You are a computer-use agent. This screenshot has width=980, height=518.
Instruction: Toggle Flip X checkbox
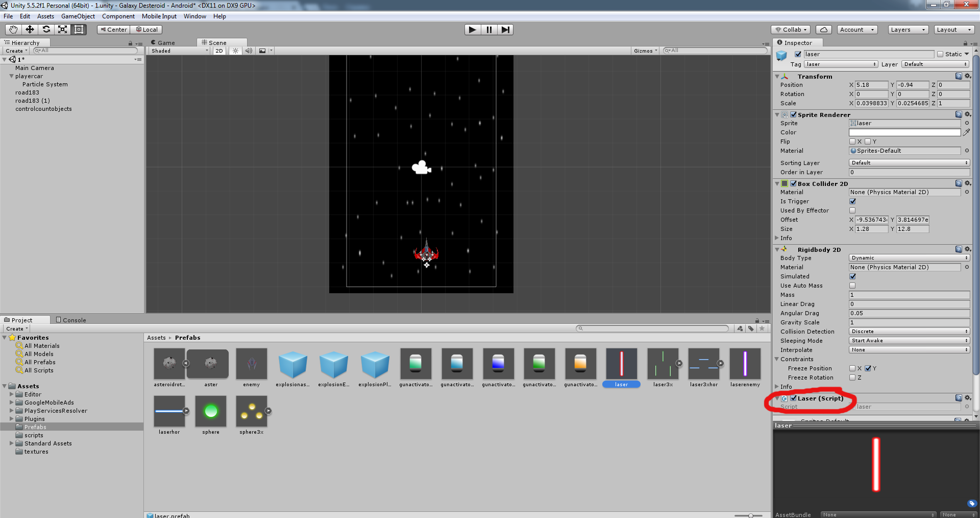point(852,142)
